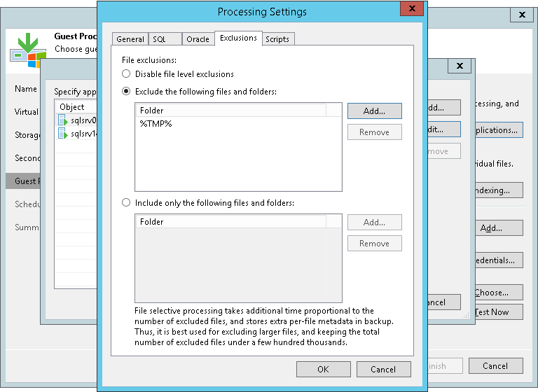This screenshot has width=538, height=392.
Task: Click the Add button in the wizard window
Action: 499,228
